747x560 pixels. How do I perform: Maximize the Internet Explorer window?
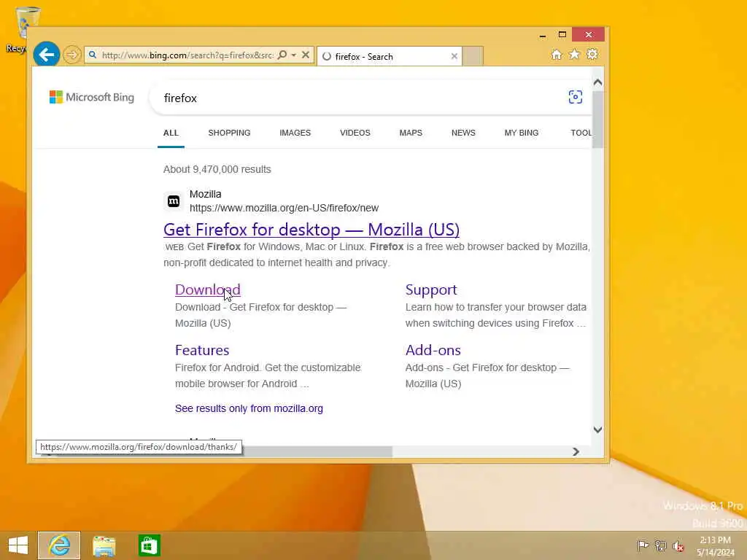(x=562, y=34)
